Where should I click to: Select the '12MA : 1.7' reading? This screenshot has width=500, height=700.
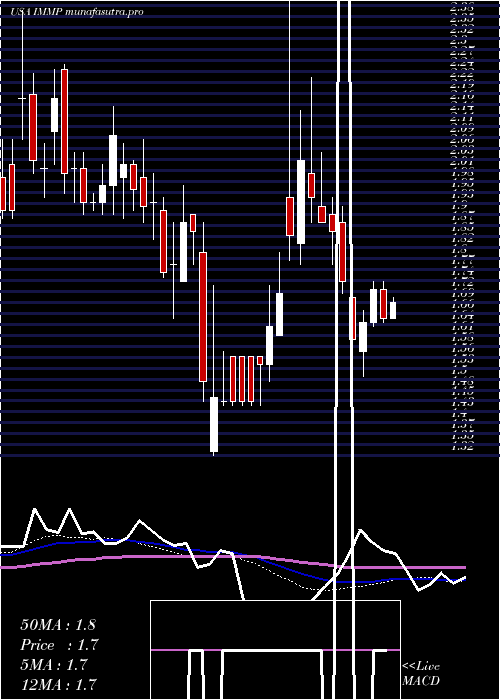pyautogui.click(x=58, y=684)
